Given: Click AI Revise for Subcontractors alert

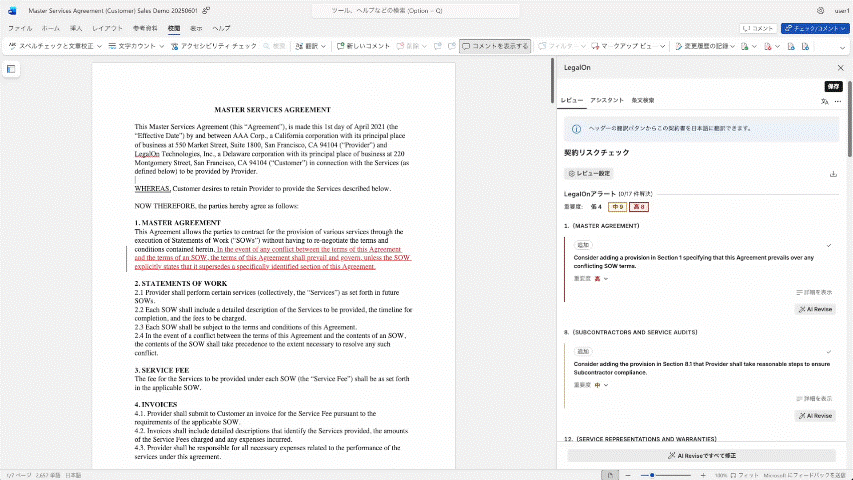Looking at the screenshot, I should 815,416.
